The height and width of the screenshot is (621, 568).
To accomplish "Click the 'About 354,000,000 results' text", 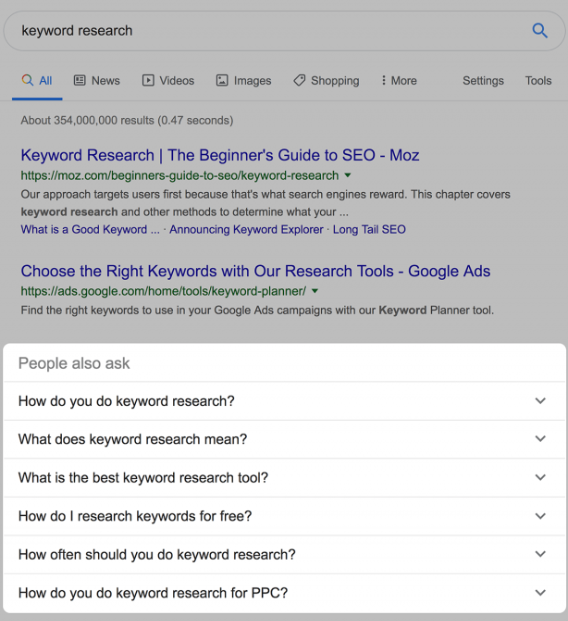I will 127,120.
